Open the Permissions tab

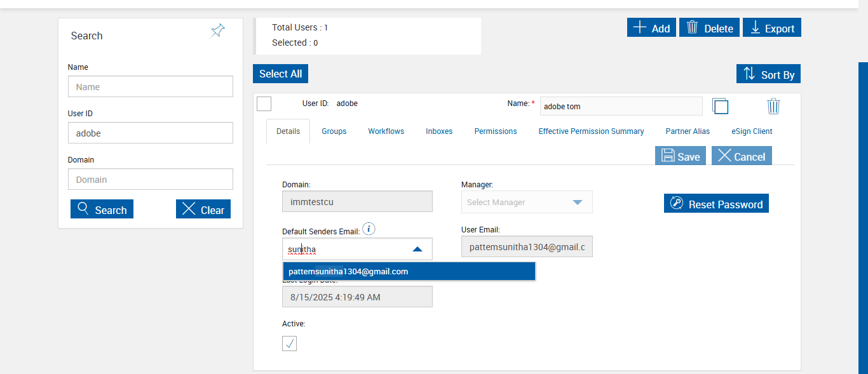coord(495,131)
